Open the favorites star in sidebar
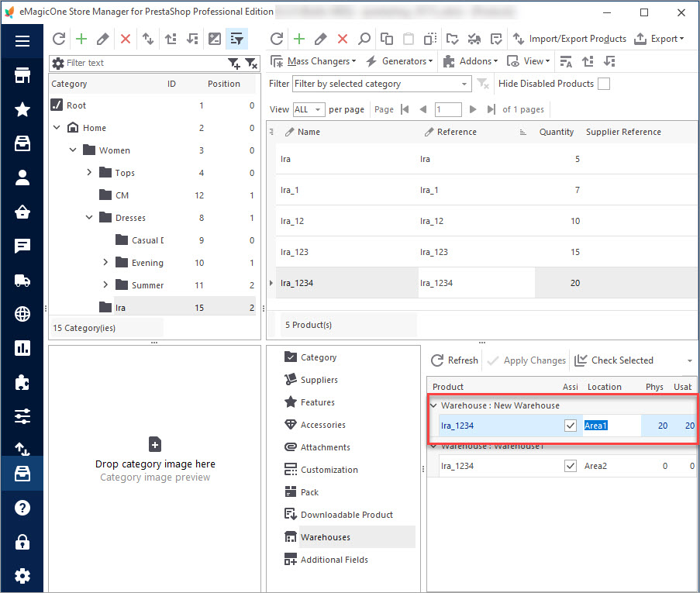The height and width of the screenshot is (593, 700). (x=22, y=109)
